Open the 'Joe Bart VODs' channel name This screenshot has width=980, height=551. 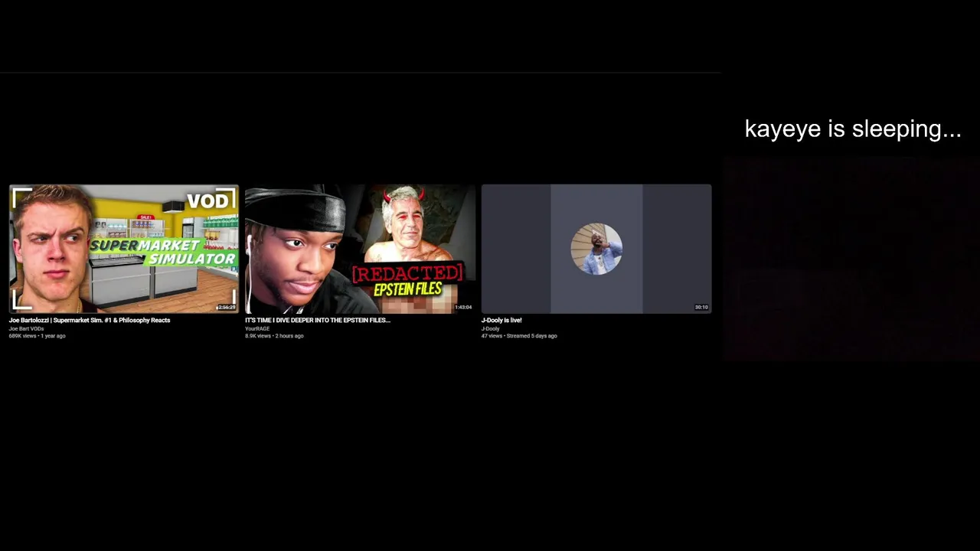coord(26,328)
